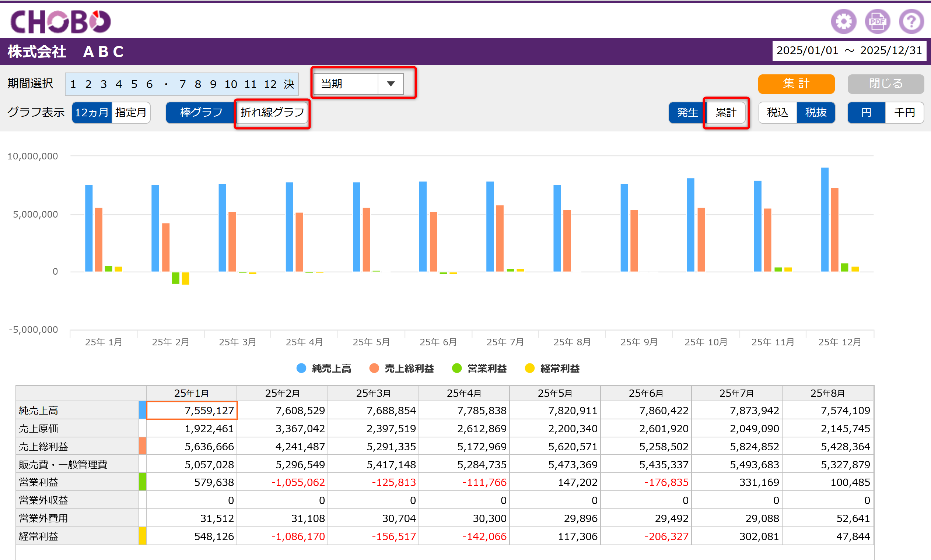Screen dimensions: 931x560
Task: Toggle 純売上高 legend dot in chart
Action: click(301, 368)
